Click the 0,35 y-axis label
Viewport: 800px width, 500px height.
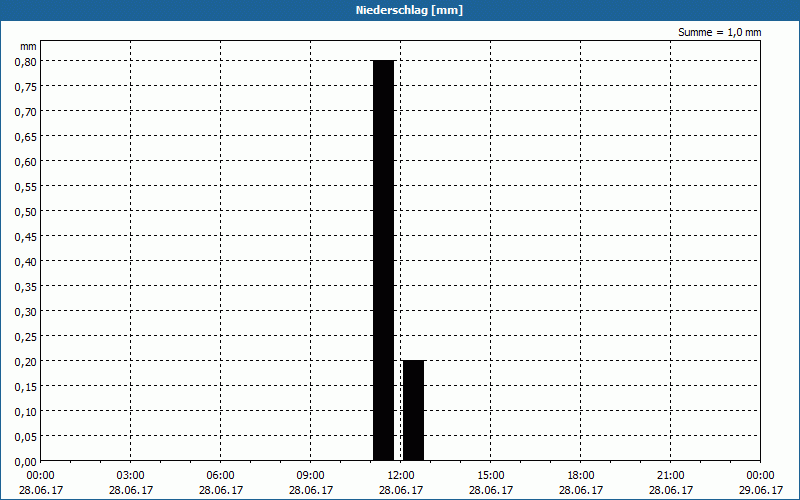26,287
